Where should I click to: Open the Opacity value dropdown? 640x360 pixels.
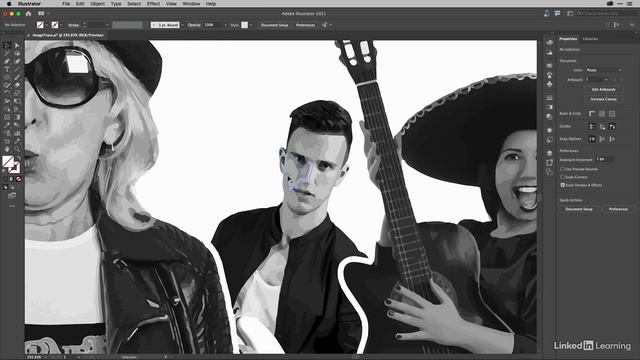click(225, 25)
